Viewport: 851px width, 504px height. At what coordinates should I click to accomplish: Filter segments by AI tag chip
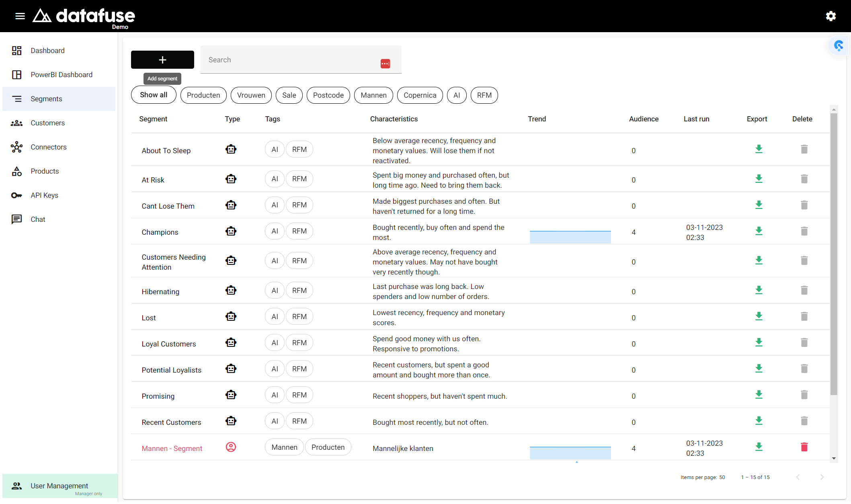pyautogui.click(x=457, y=95)
